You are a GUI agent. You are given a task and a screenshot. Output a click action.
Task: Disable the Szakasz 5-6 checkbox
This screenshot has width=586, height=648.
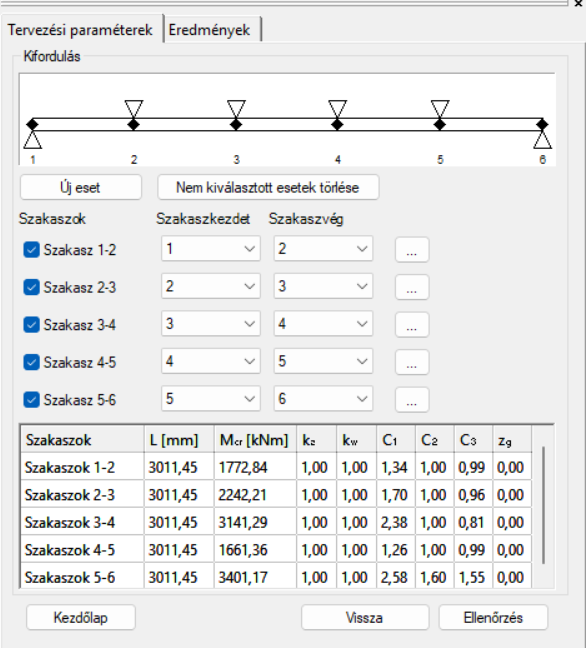[x=31, y=400]
